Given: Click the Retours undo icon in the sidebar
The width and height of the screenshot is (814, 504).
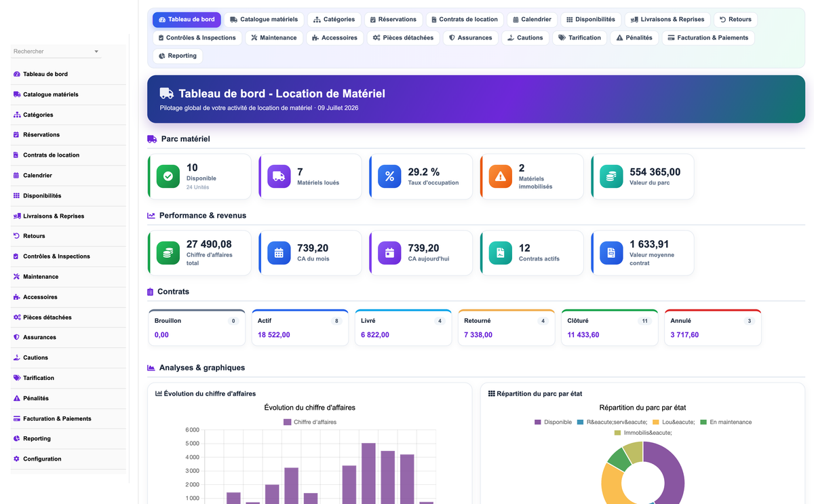Looking at the screenshot, I should [x=16, y=236].
